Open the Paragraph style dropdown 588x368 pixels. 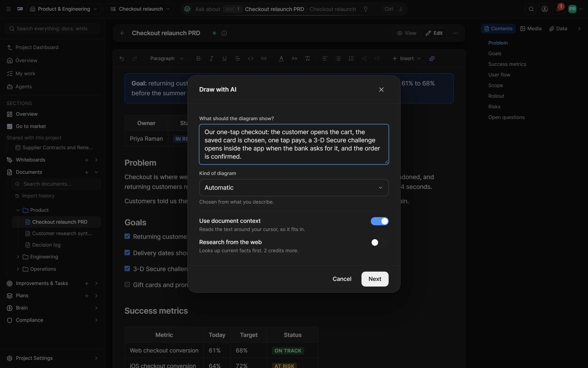(167, 58)
